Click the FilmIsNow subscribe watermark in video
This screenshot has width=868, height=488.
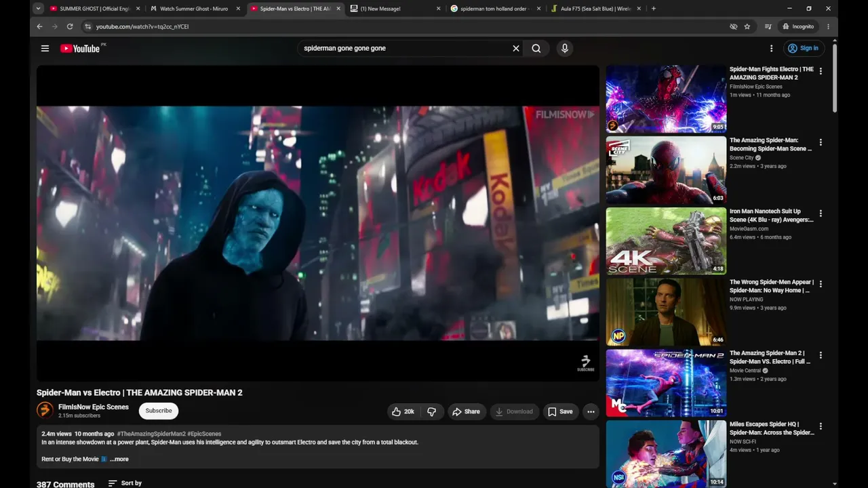[585, 363]
